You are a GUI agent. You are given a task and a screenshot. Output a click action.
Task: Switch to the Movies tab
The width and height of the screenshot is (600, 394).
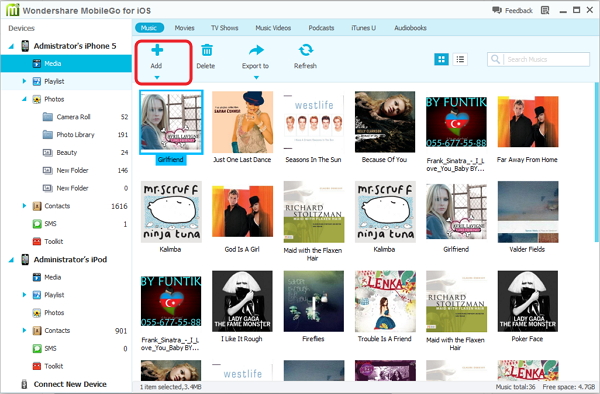pyautogui.click(x=184, y=28)
